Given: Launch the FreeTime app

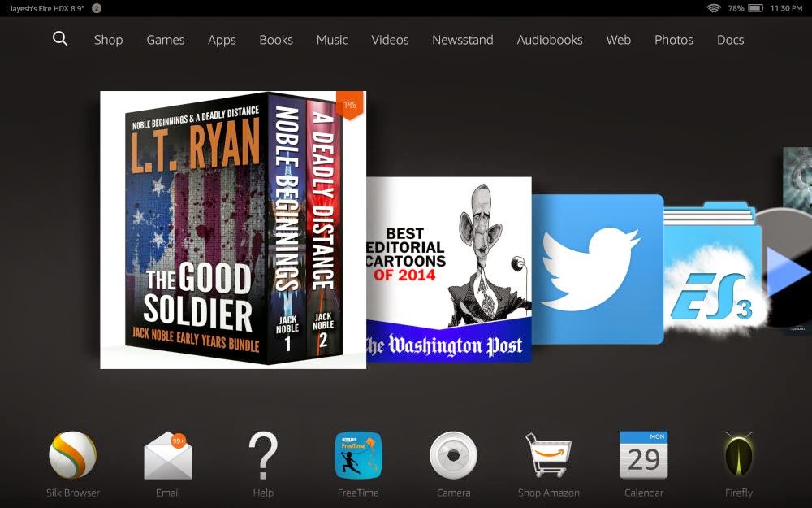Looking at the screenshot, I should 358,456.
